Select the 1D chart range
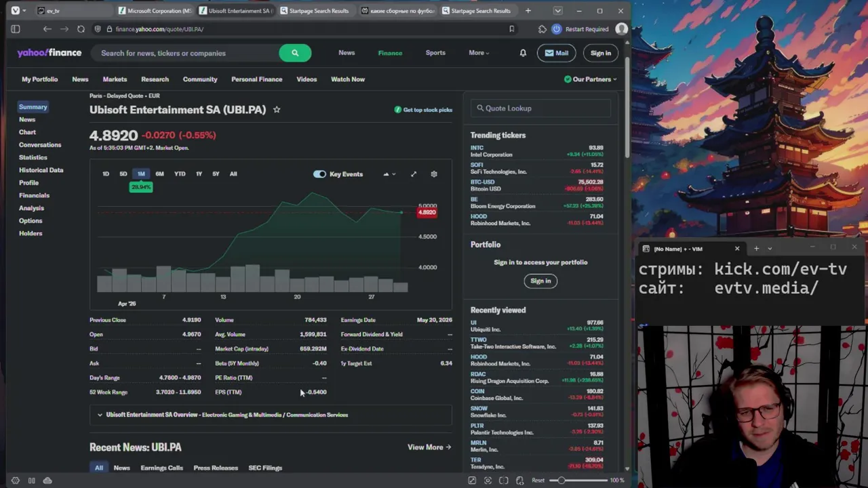Screen dimensions: 868x488 106,174
